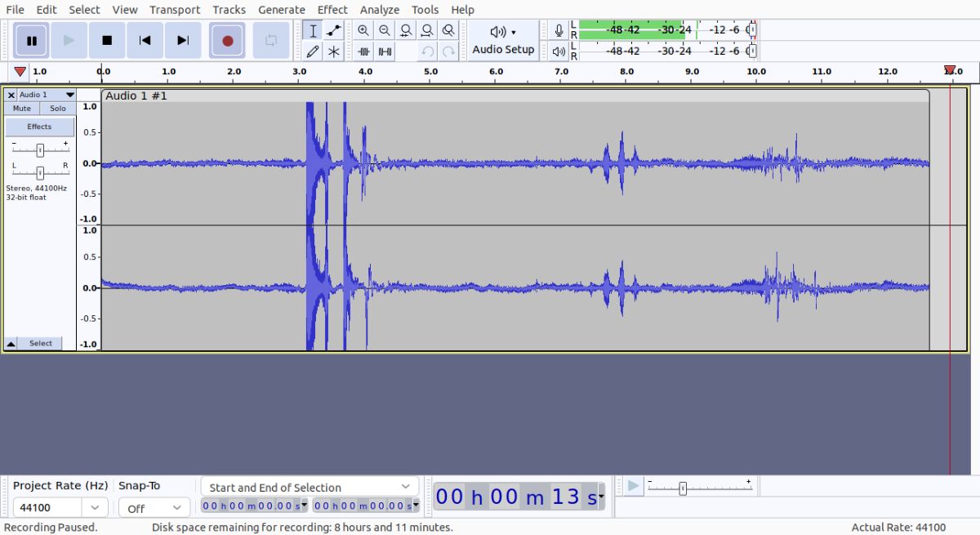Click the Play-at-Speed button

click(x=633, y=487)
